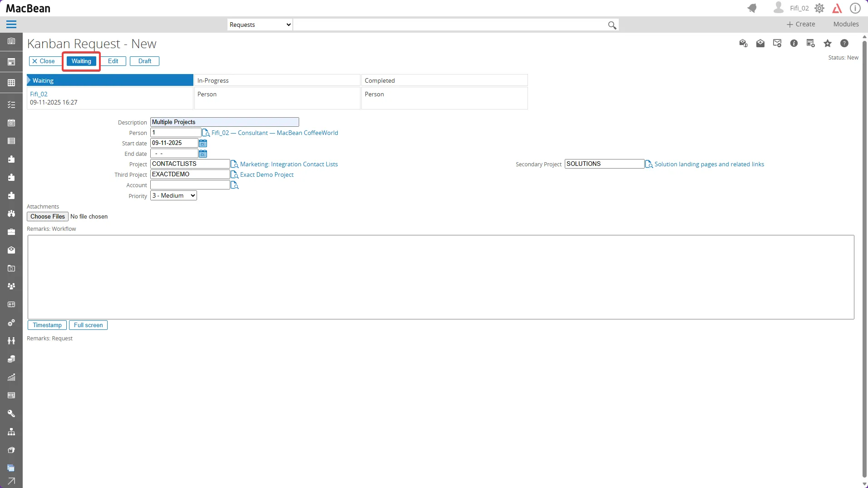The image size is (868, 488).
Task: Open the Create menu
Action: click(801, 24)
